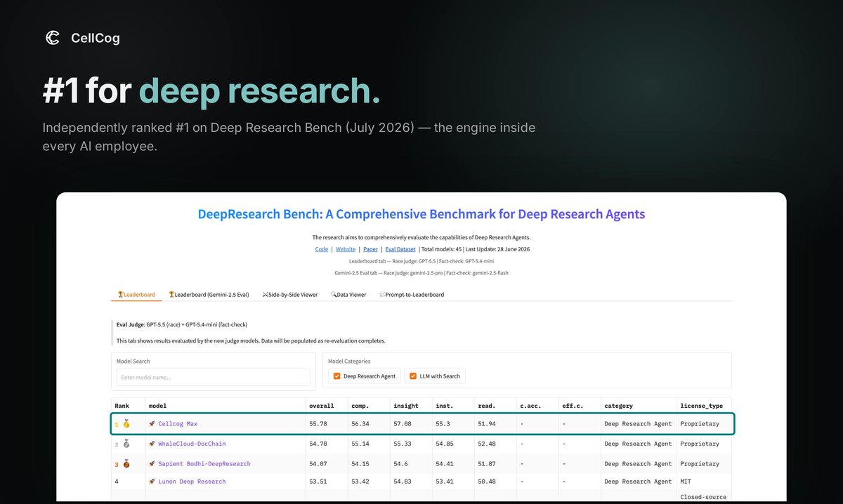Screen dimensions: 843x504
Task: Click the read. value 52.48
Action: 487,444
